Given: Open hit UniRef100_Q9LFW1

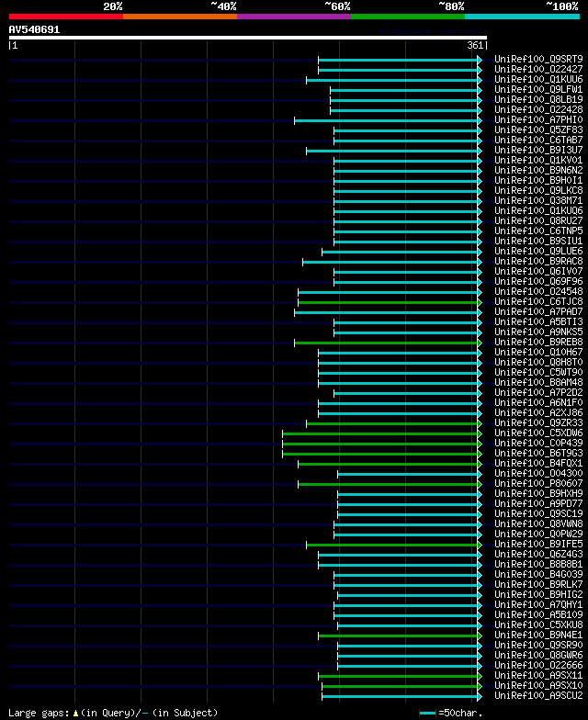Looking at the screenshot, I should click(538, 90).
